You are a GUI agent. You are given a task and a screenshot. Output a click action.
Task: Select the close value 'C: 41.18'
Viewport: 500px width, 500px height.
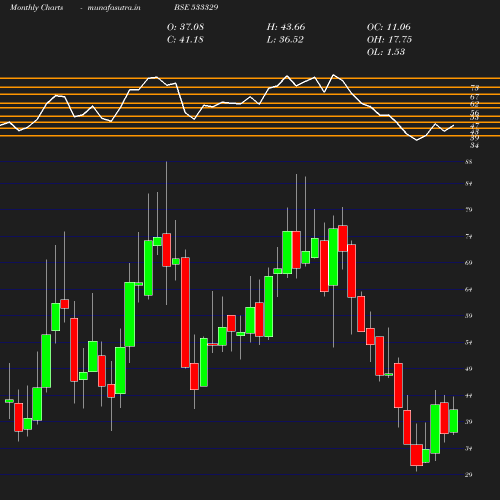(x=185, y=39)
